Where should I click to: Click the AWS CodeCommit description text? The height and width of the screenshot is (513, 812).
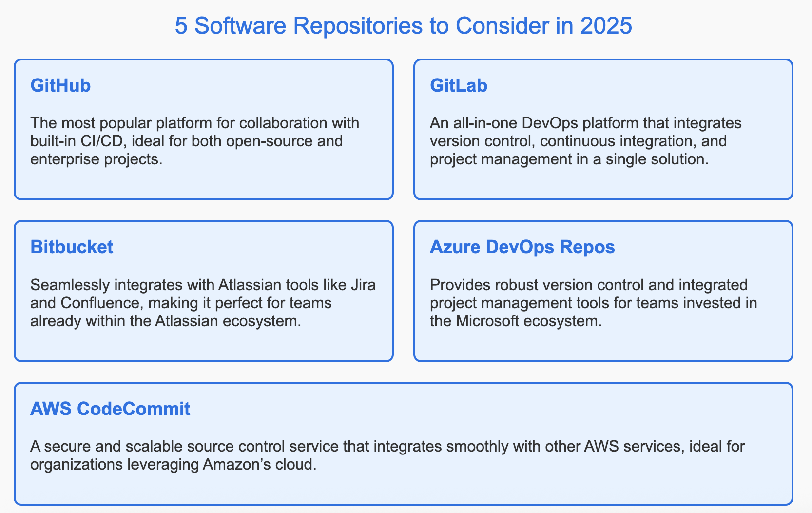(x=387, y=455)
